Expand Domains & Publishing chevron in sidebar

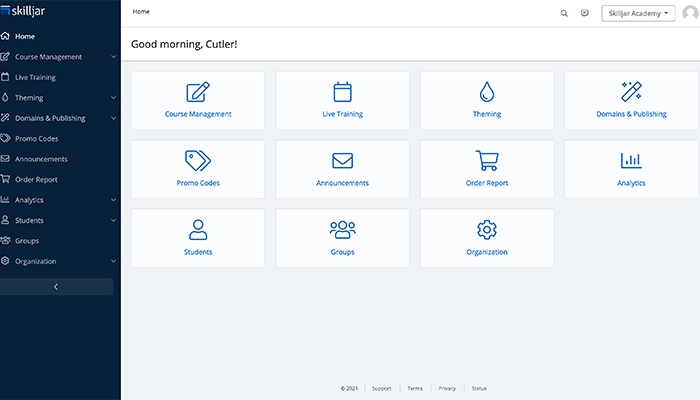tap(113, 118)
